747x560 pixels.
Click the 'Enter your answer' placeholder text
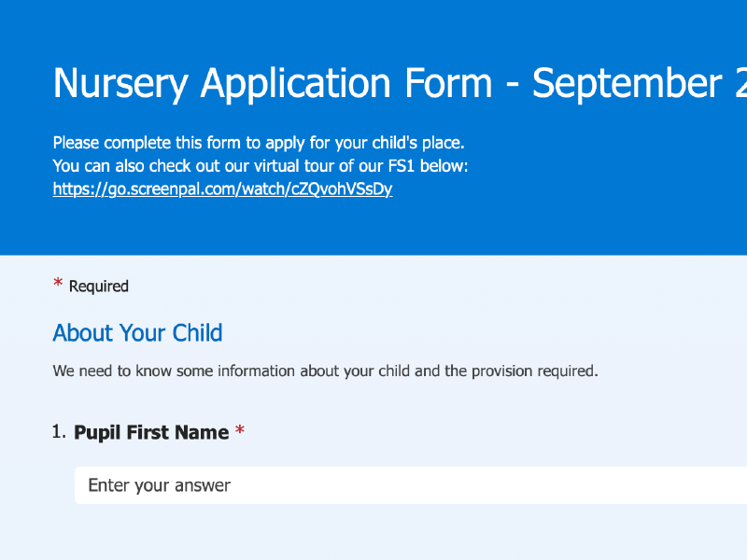159,485
